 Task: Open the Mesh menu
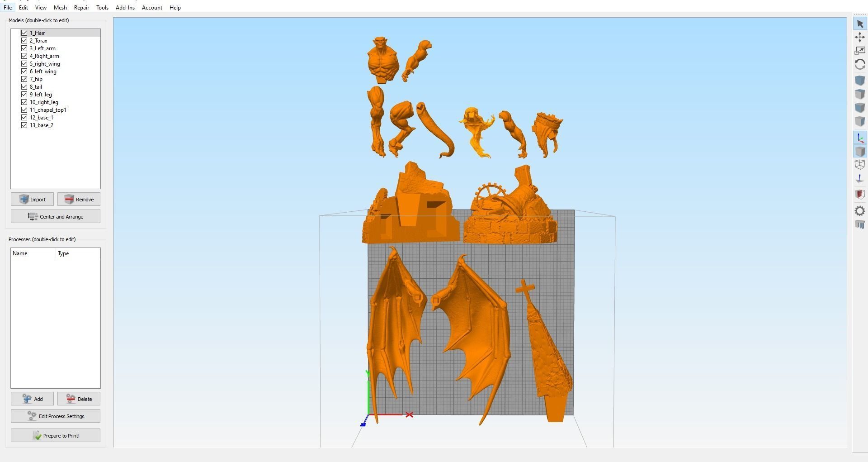(x=60, y=8)
